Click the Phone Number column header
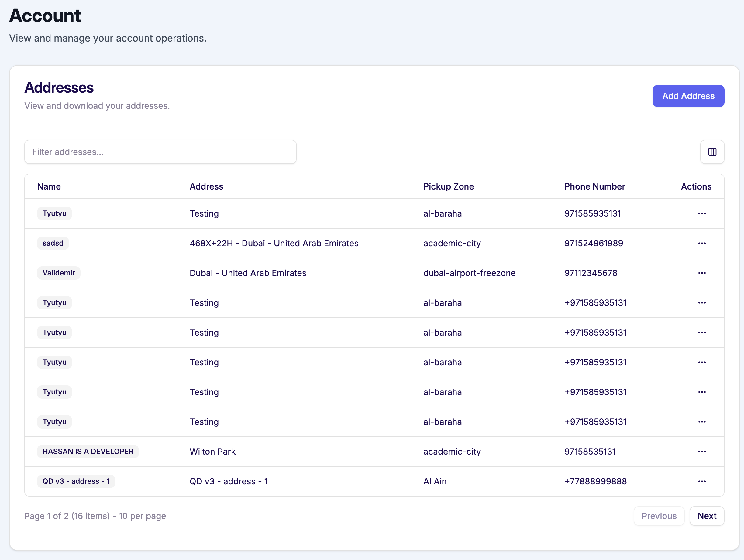Viewport: 744px width, 560px height. (x=594, y=186)
